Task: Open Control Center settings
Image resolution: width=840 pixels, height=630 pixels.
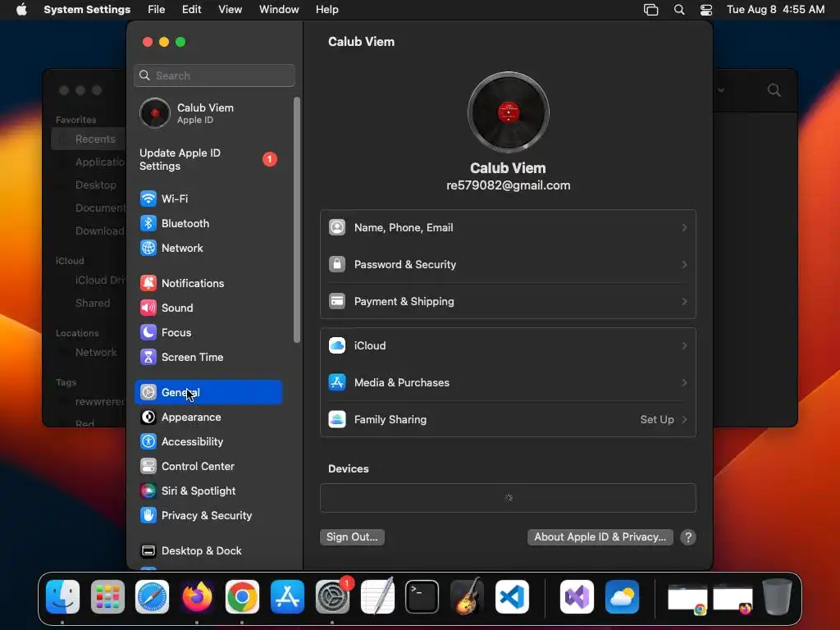Action: pyautogui.click(x=208, y=467)
